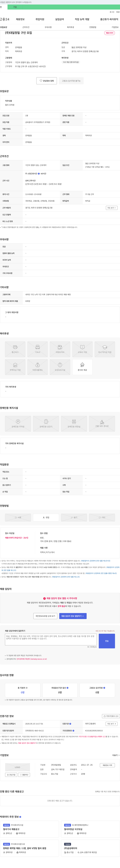The height and width of the screenshot is (868, 120).
Task: Expand 더보기 in 기업정보 section
Action: click(x=116, y=755)
